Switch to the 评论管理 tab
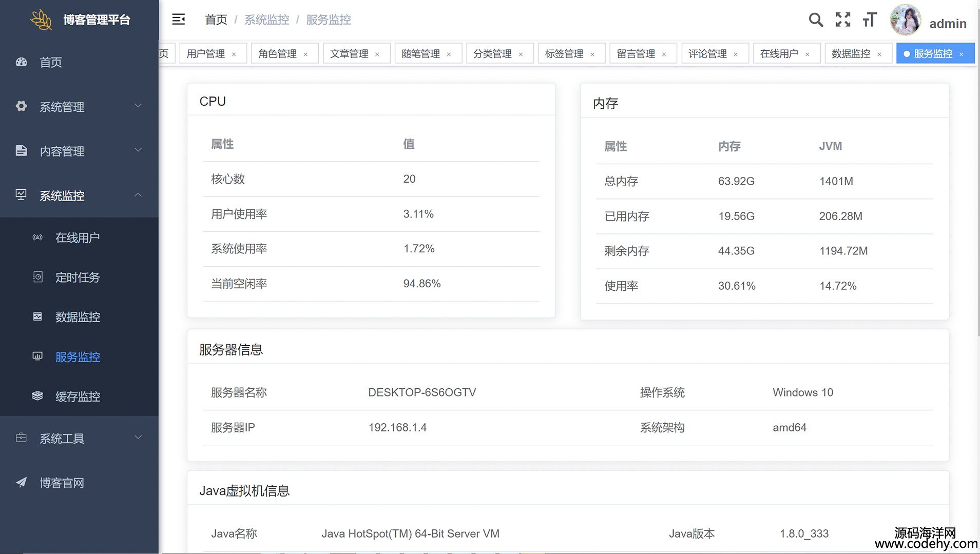Viewport: 980px width, 554px height. (x=707, y=54)
